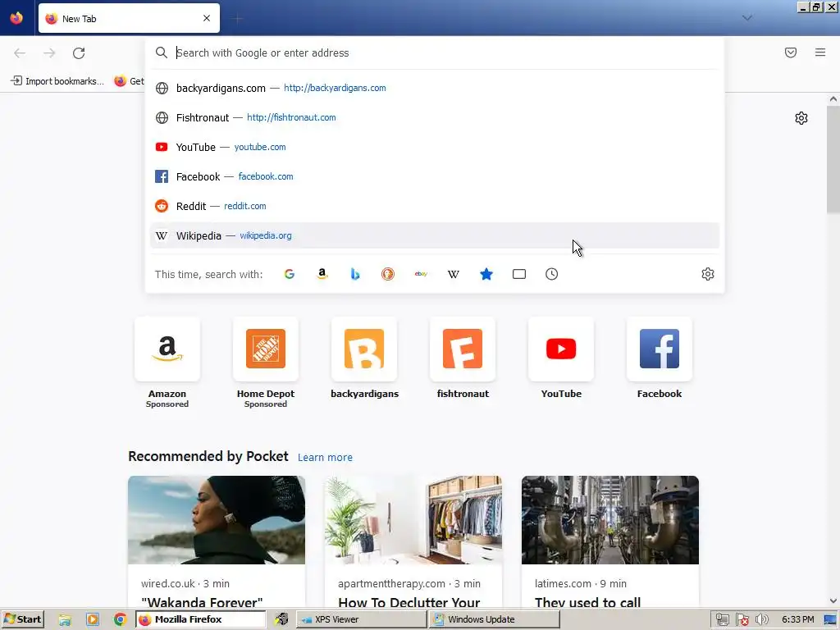The width and height of the screenshot is (840, 630).
Task: Click page scrollbar down arrow
Action: point(833,601)
